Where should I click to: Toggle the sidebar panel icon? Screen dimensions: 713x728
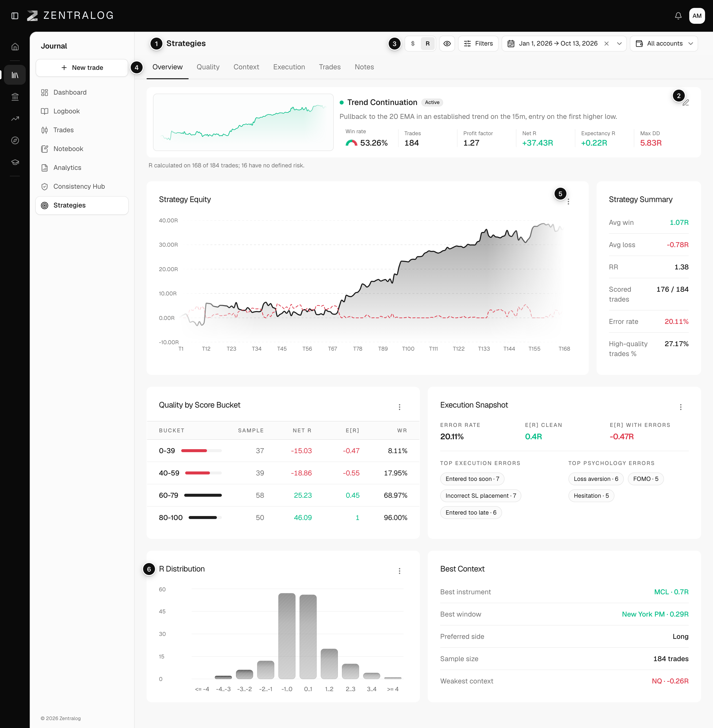click(x=15, y=16)
